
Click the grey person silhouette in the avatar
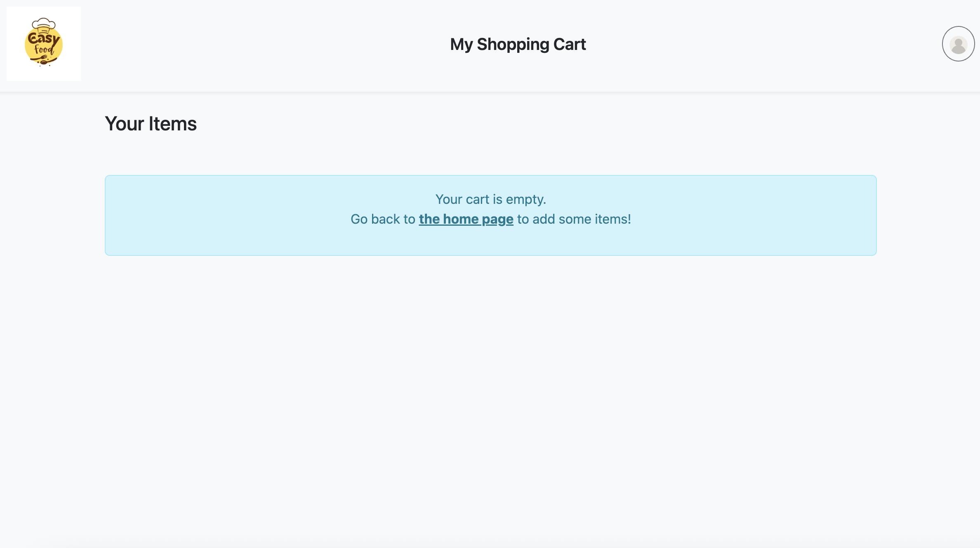[958, 45]
